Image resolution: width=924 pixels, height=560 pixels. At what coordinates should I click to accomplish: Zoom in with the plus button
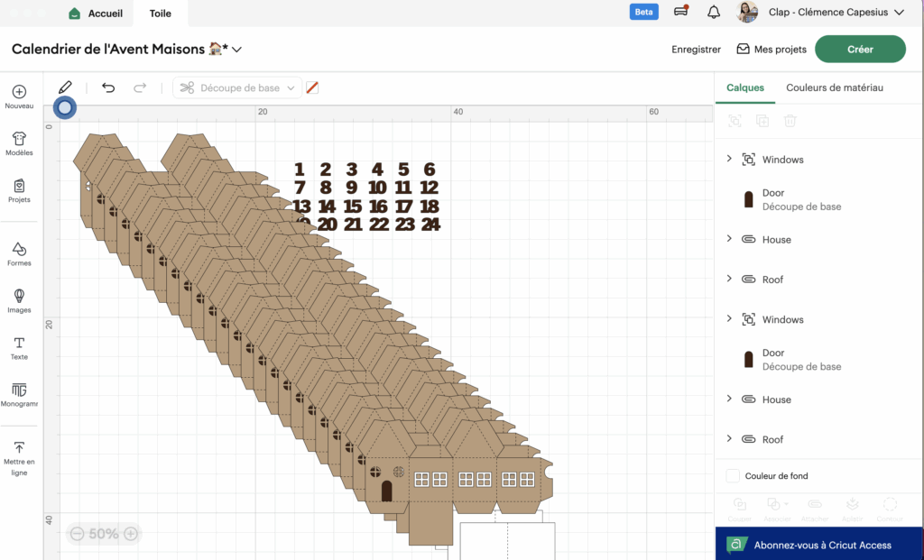click(131, 534)
